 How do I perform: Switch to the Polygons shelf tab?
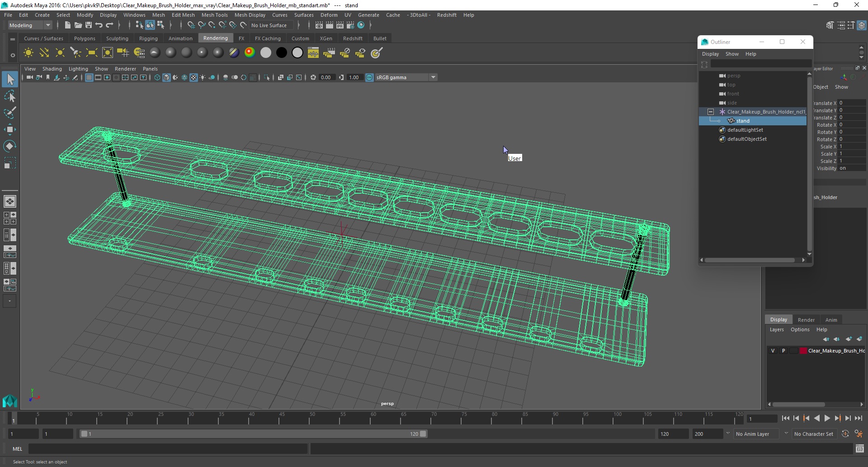tap(85, 38)
